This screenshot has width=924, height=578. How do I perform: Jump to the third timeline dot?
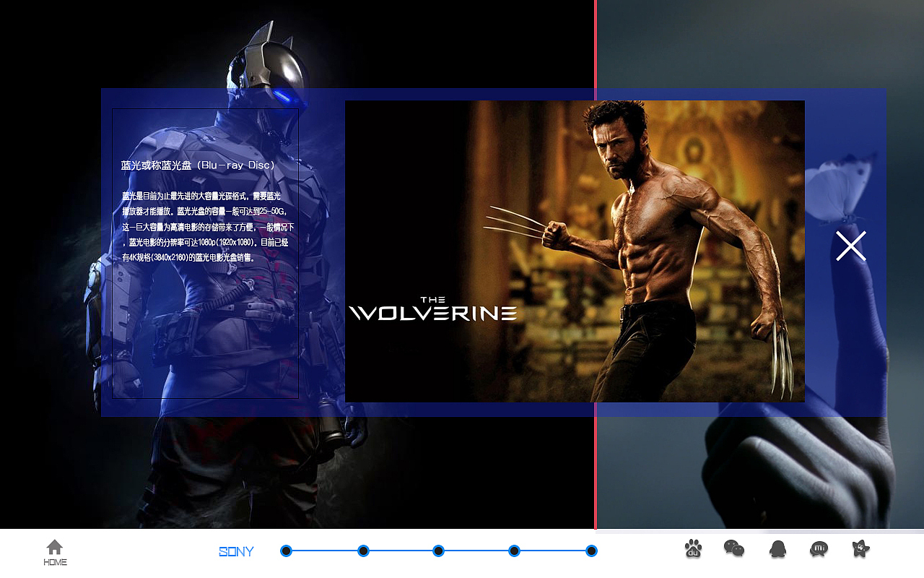tap(438, 551)
